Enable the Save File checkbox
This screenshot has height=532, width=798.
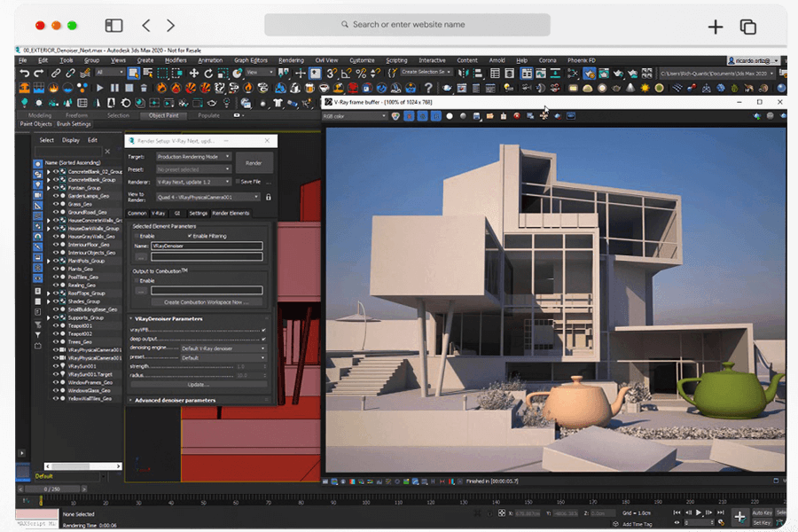238,181
